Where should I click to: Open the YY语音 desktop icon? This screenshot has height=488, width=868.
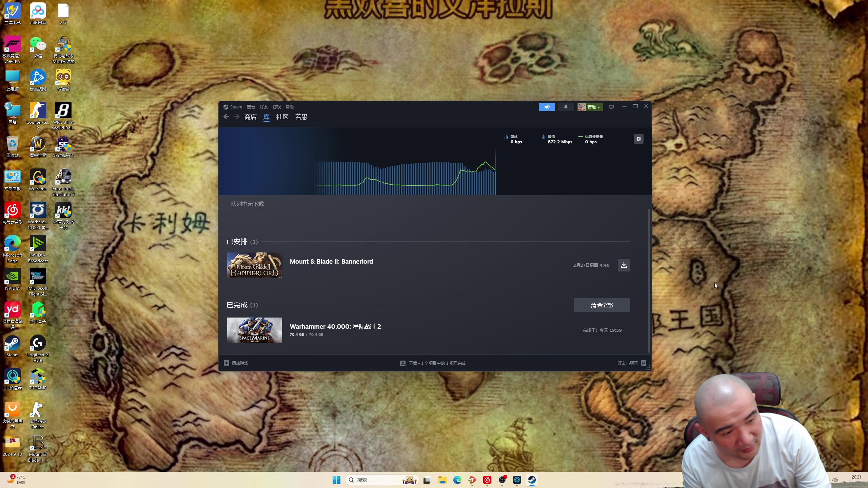63,81
